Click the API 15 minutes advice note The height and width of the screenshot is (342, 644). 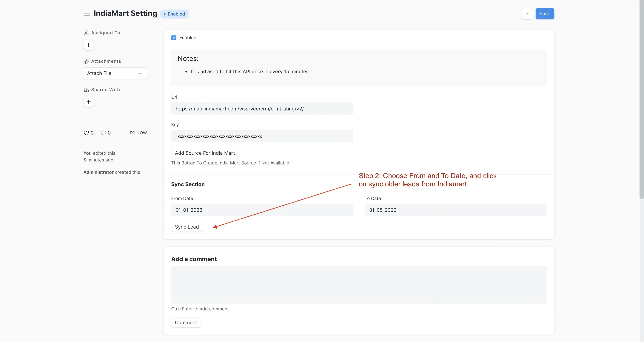pyautogui.click(x=250, y=72)
